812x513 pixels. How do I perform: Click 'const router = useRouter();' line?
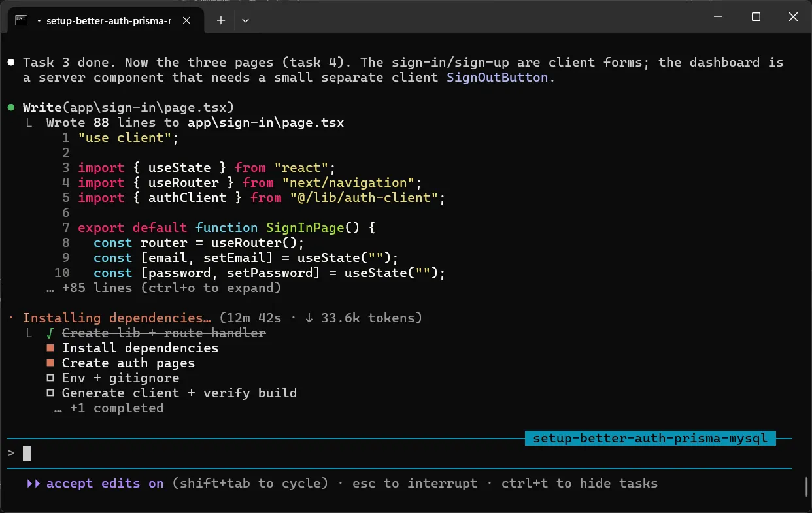[199, 242]
